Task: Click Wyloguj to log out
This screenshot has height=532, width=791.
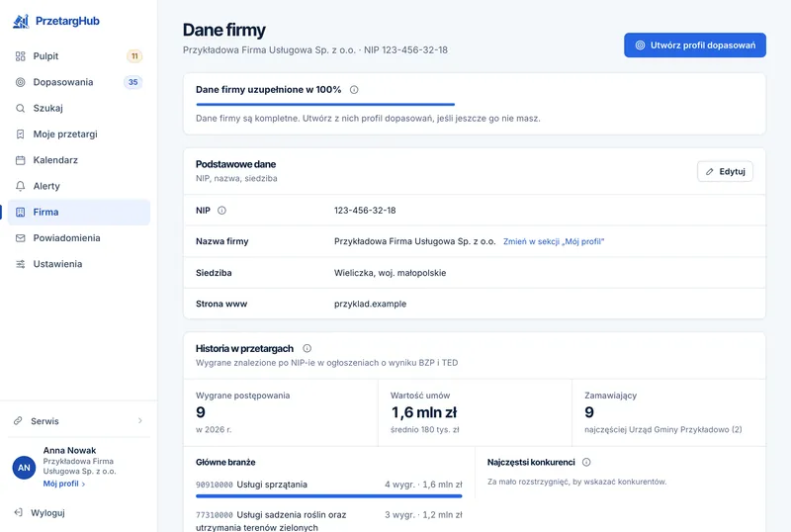Action: click(47, 513)
